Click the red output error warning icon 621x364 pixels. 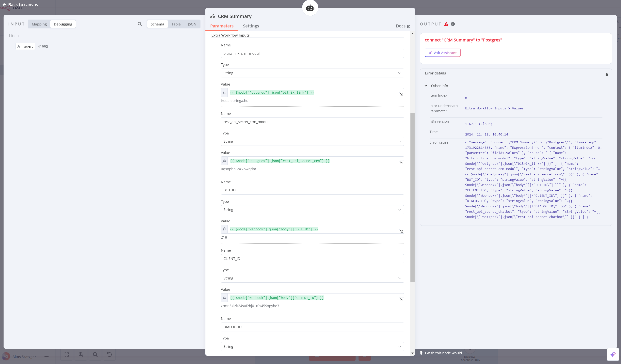click(x=446, y=24)
